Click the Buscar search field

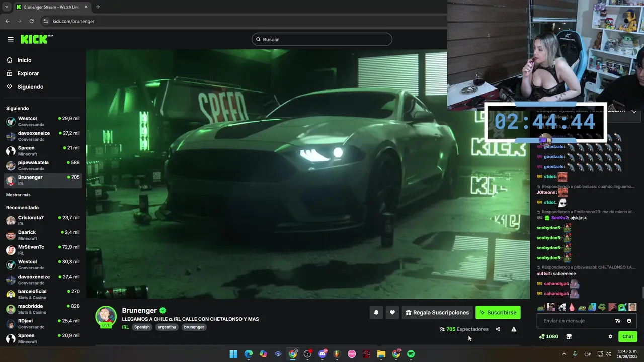point(322,39)
